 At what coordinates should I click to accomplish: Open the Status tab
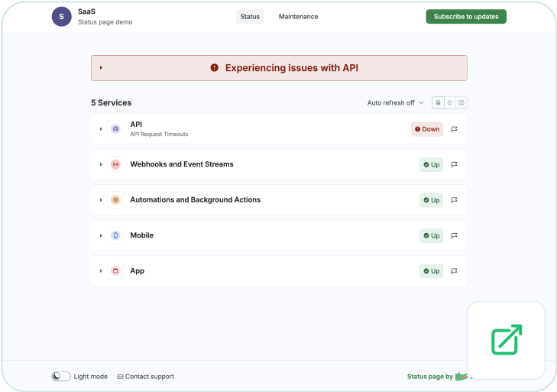point(250,17)
